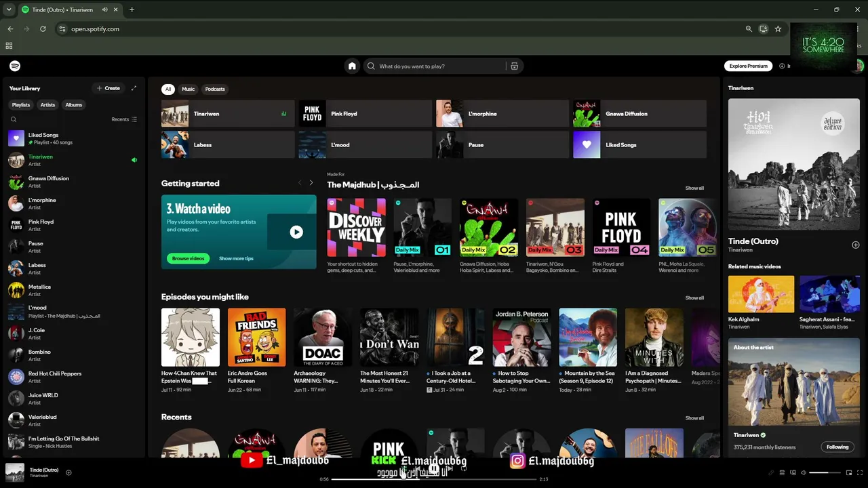
Task: Select the Music filter tab
Action: tap(188, 89)
